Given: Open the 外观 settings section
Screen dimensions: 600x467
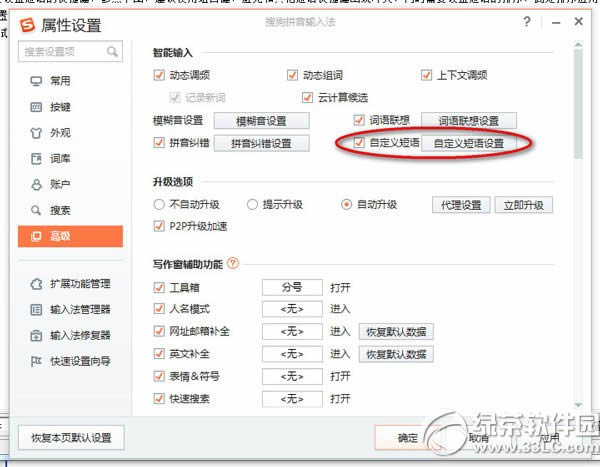Looking at the screenshot, I should tap(70, 133).
